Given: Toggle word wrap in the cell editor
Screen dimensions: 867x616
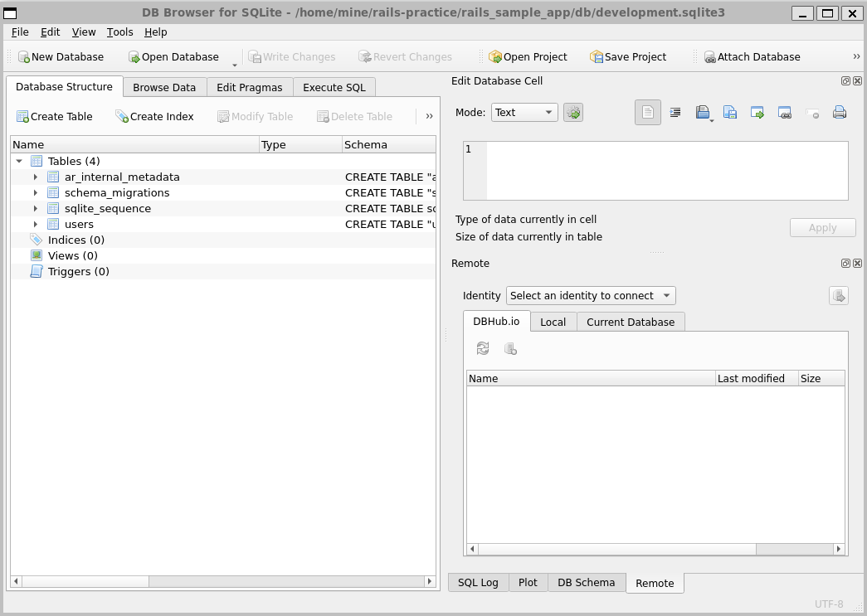Looking at the screenshot, I should point(675,112).
